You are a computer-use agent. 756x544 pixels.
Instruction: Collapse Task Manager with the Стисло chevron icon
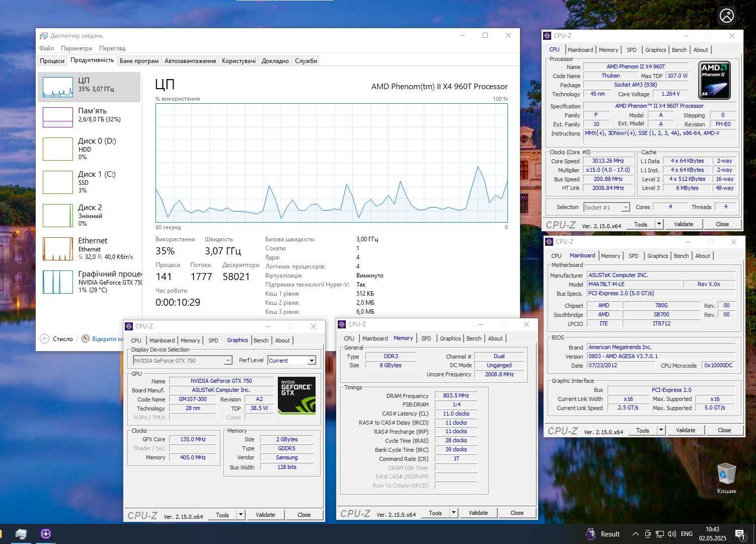point(44,339)
